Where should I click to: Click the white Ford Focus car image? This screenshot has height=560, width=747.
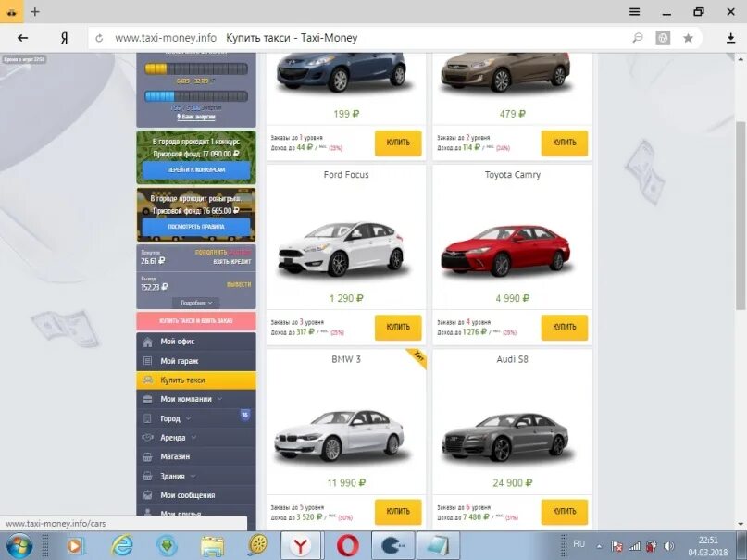tap(342, 249)
